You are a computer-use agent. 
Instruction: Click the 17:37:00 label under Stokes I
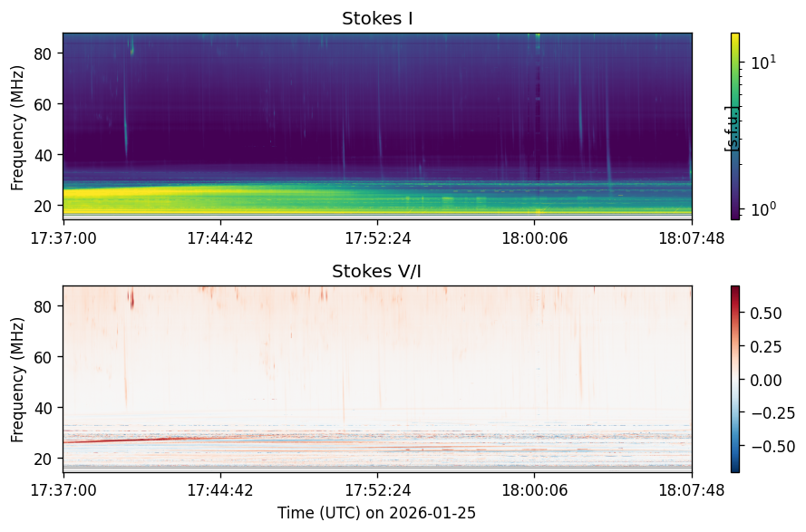click(x=63, y=238)
